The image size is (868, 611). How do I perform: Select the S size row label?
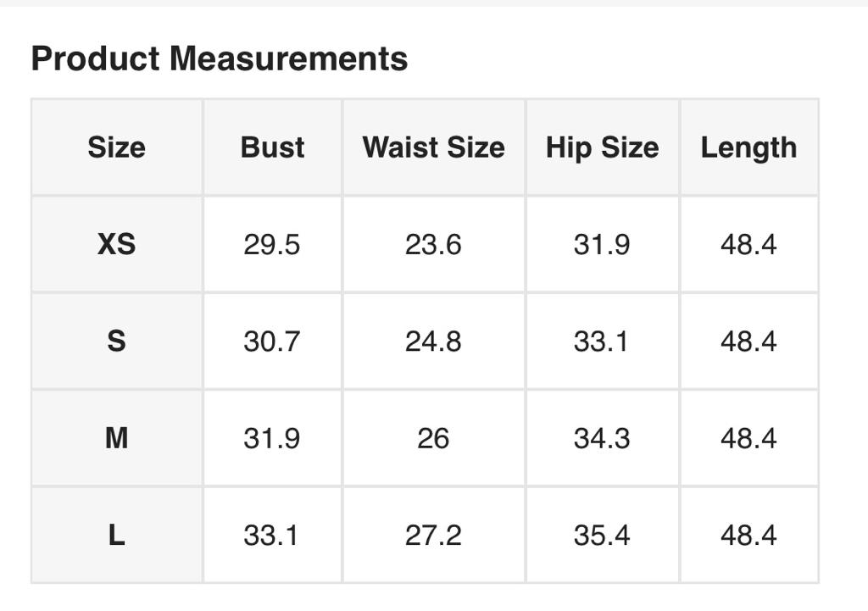[116, 342]
